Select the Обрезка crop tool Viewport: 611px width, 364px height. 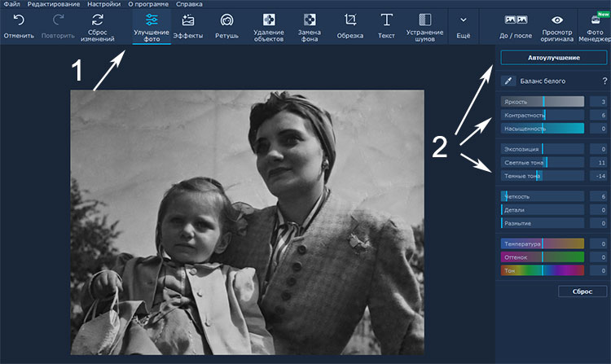coord(350,27)
